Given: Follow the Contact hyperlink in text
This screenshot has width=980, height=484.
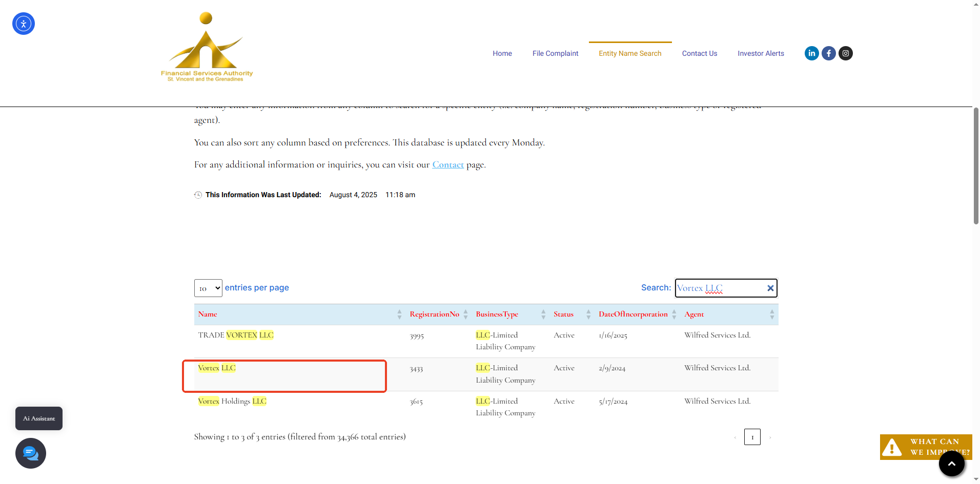Looking at the screenshot, I should click(x=448, y=165).
